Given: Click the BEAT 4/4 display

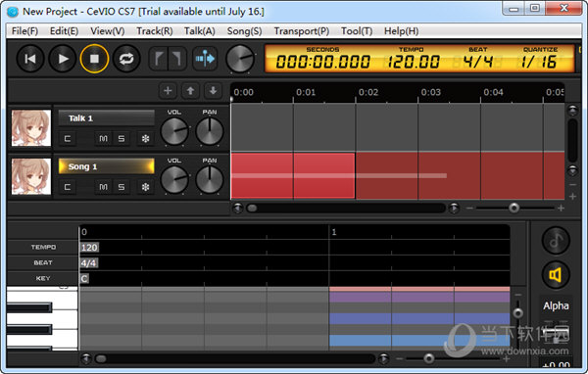Looking at the screenshot, I should tap(478, 59).
